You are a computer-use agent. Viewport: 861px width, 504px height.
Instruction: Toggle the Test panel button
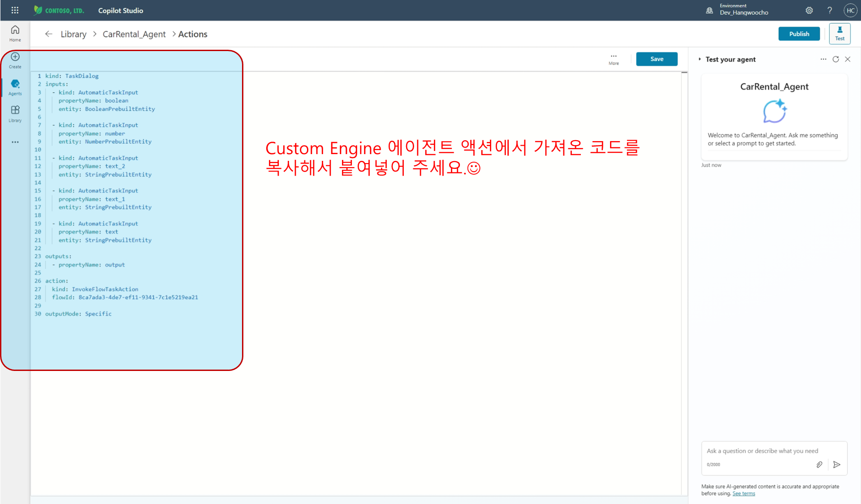(839, 34)
